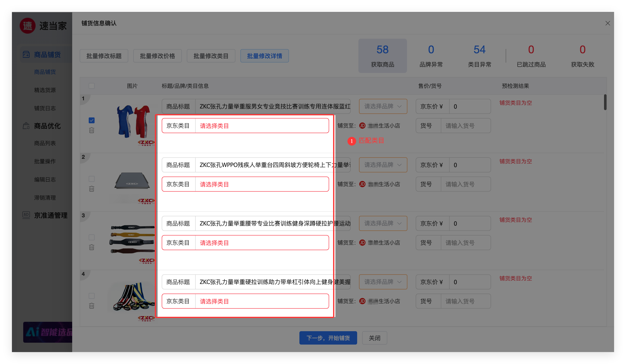This screenshot has height=364, width=626.
Task: Open 铺货日志 in the sidebar
Action: coord(45,108)
